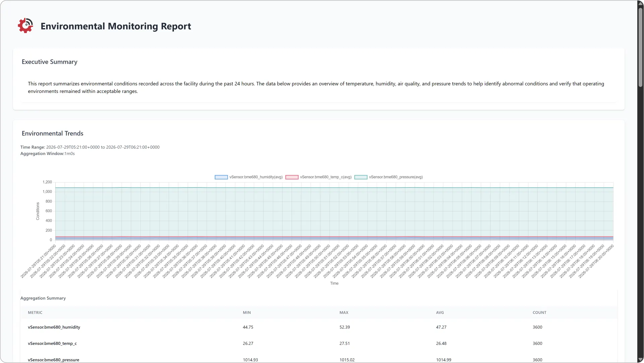Viewport: 644px width, 363px height.
Task: Click the scrollbar up arrow
Action: click(640, 3)
